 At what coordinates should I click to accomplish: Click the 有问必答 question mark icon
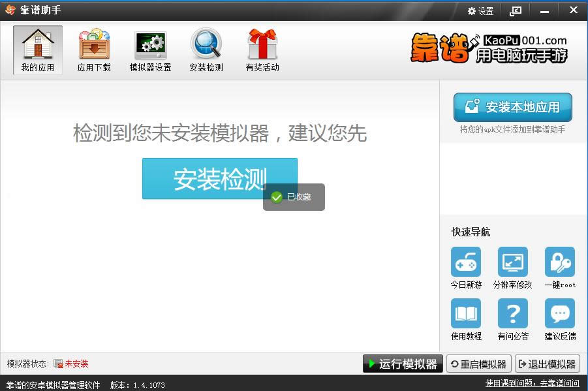[x=513, y=313]
